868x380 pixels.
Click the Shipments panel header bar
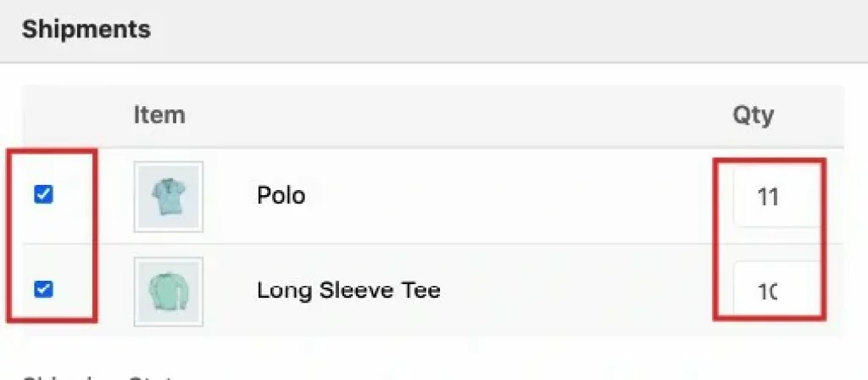point(434,31)
